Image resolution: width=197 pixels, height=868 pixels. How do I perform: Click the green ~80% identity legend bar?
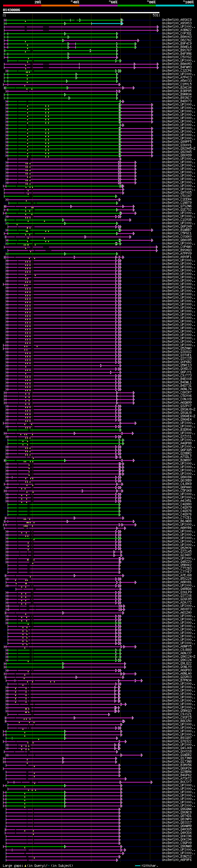(x=137, y=6)
